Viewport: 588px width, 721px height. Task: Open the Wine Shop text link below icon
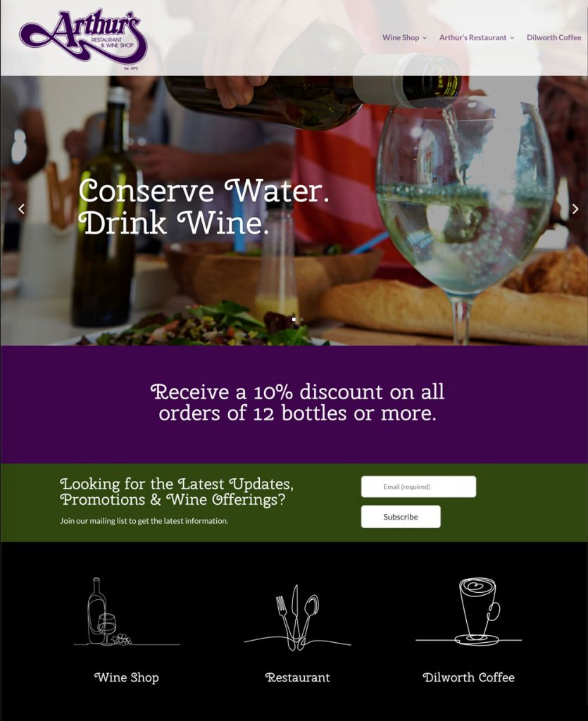[127, 678]
